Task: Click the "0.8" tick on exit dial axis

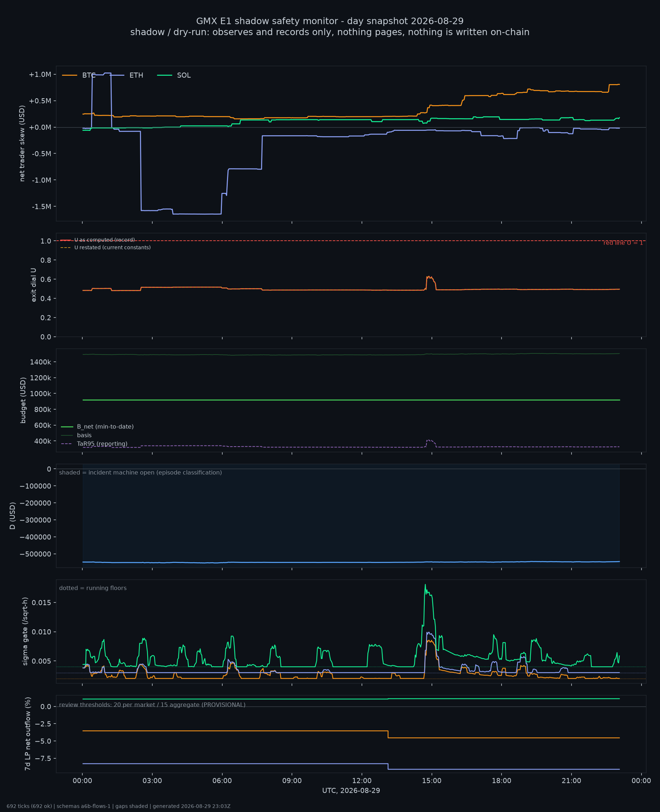Action: (46, 260)
